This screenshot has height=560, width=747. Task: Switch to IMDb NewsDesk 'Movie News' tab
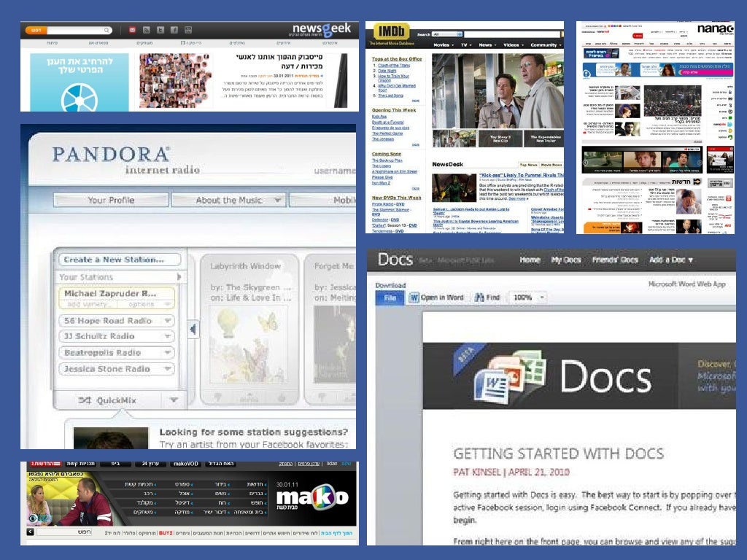click(551, 165)
